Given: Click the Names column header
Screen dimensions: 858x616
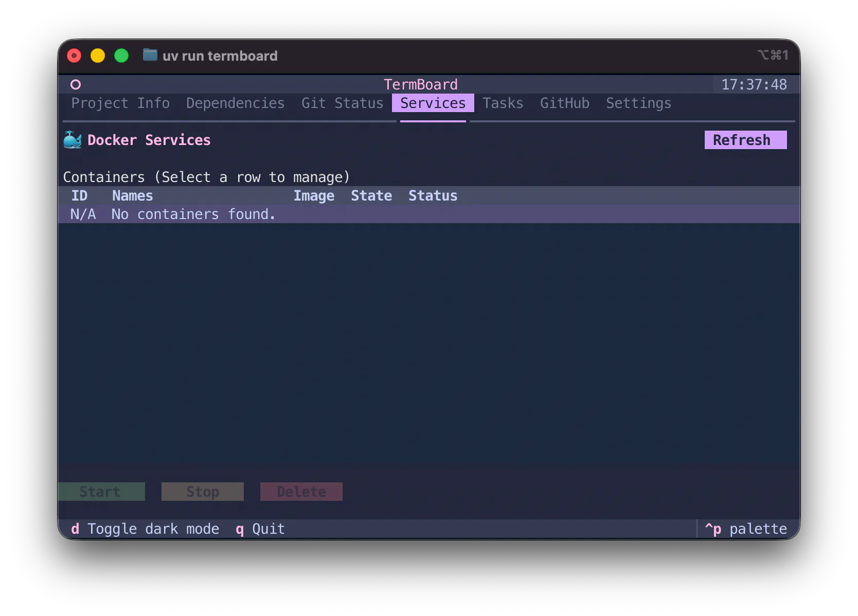Looking at the screenshot, I should pyautogui.click(x=132, y=195).
